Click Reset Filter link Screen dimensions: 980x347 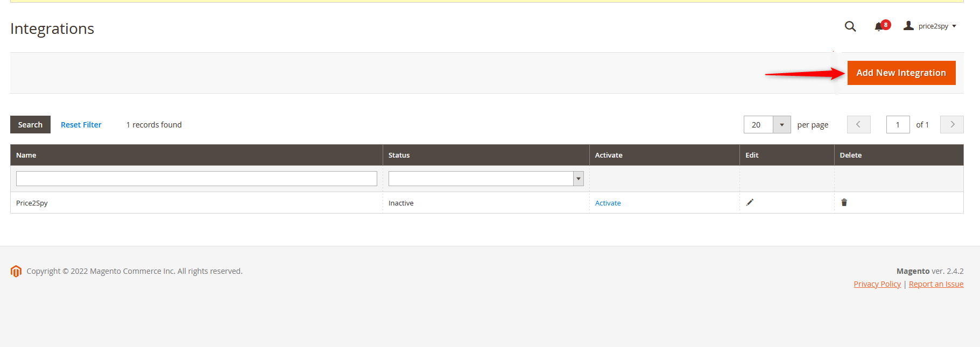pos(81,125)
